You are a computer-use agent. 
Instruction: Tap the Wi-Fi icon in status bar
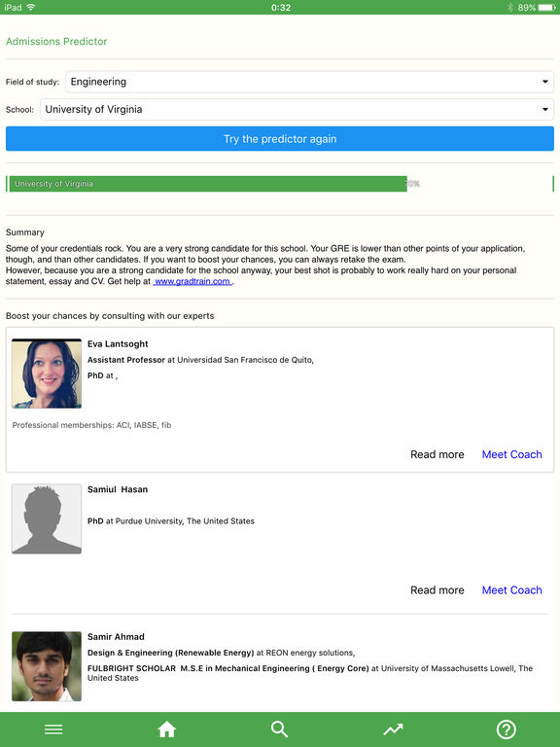31,7
